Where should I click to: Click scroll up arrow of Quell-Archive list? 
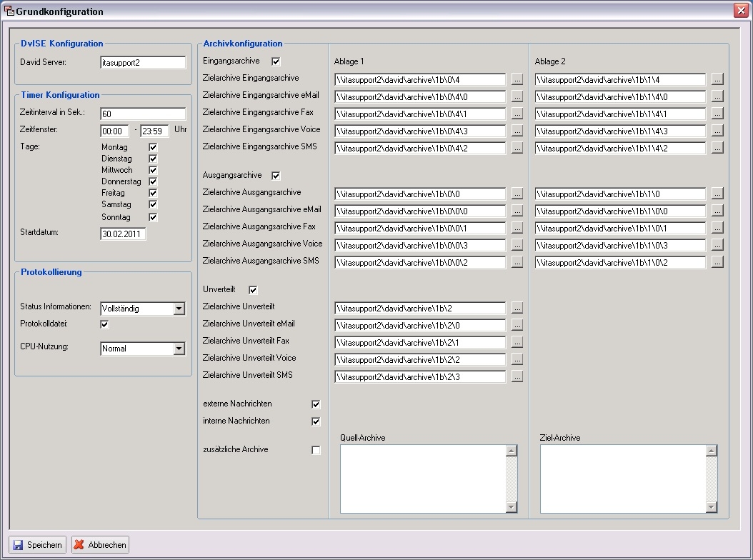[x=512, y=451]
